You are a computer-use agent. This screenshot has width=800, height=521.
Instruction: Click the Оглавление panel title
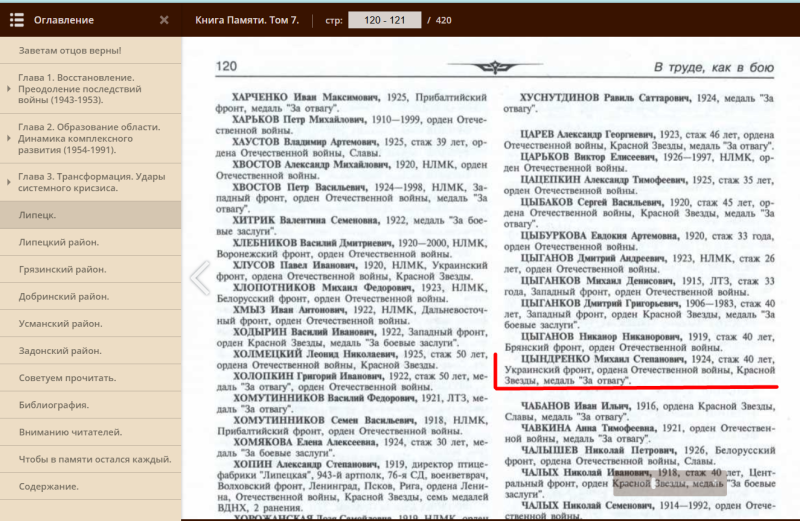(64, 20)
